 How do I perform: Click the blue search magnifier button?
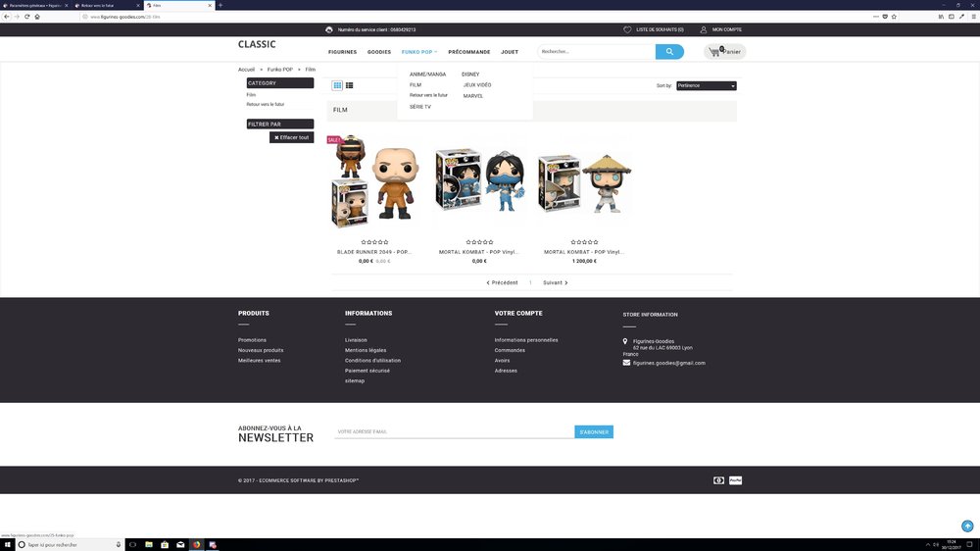click(669, 52)
